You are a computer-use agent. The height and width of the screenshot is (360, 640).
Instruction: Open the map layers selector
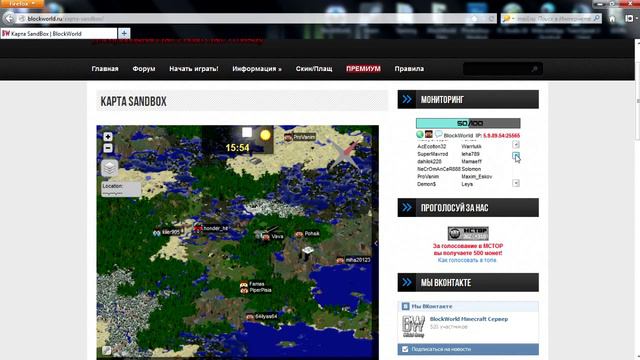tap(109, 168)
